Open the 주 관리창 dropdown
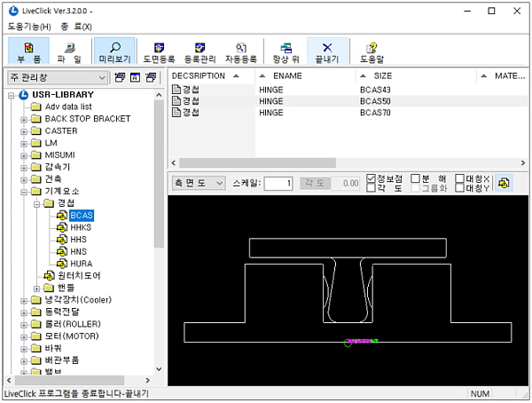Viewport: 532px width, 403px height. tap(58, 78)
